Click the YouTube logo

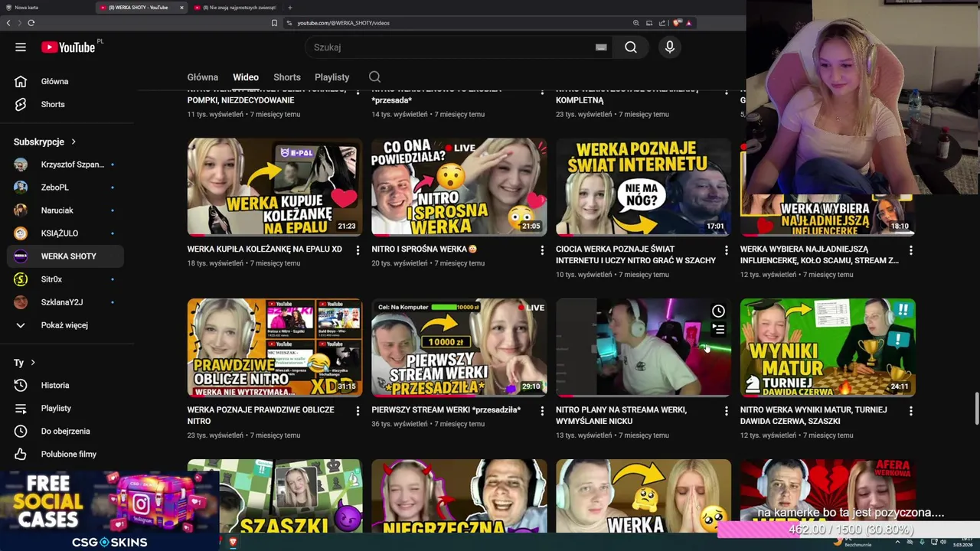[x=68, y=47]
